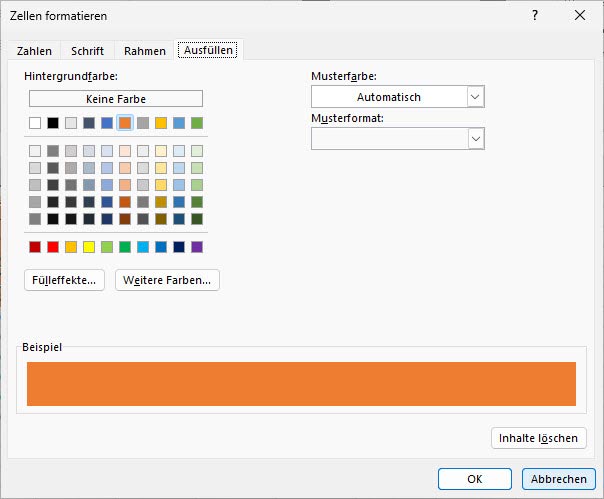
Task: Close the Zellen formatieren dialog
Action: pos(580,15)
